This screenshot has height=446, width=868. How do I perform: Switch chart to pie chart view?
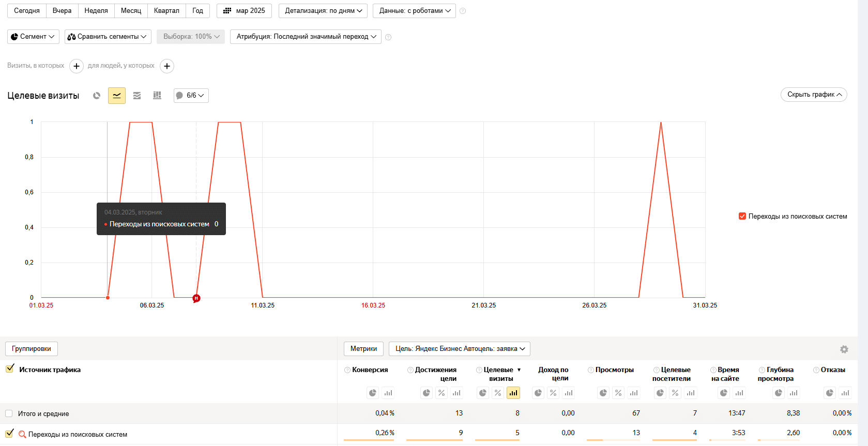click(x=97, y=96)
